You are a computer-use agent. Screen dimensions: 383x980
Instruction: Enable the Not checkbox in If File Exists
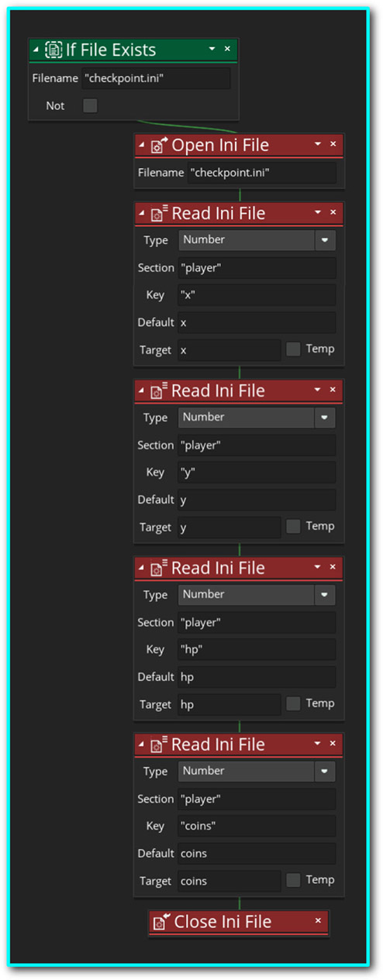90,105
